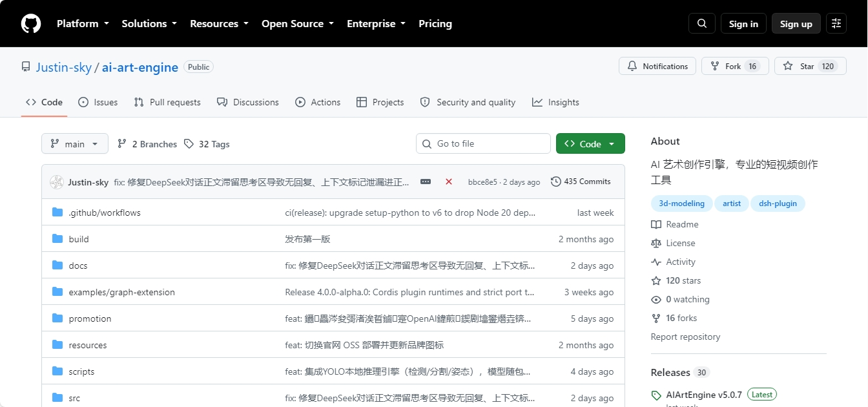This screenshot has width=868, height=407.
Task: Click the tag icon beside 32 Tags
Action: [x=189, y=143]
